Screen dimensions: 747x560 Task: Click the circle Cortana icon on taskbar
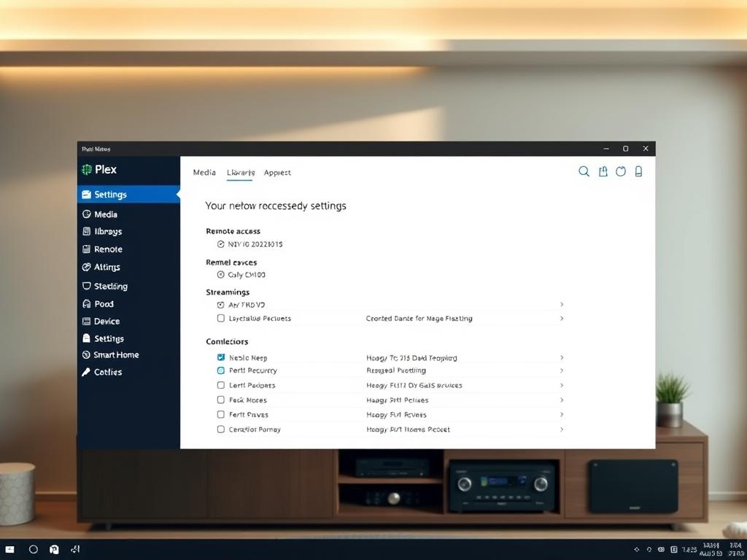click(34, 549)
